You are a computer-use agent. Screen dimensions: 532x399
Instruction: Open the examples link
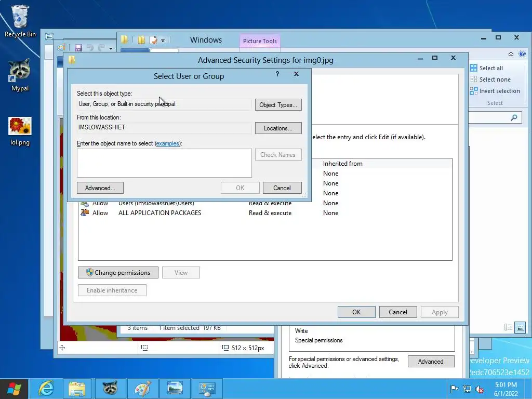pos(167,143)
